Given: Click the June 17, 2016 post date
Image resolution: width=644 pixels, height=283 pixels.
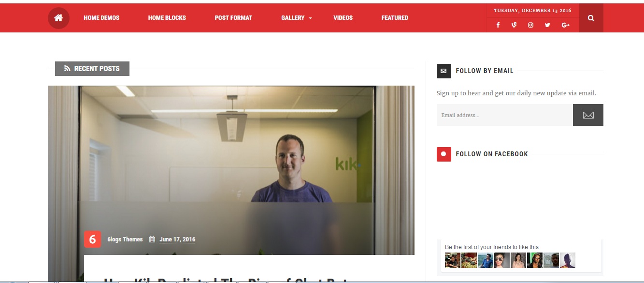Looking at the screenshot, I should 177,239.
